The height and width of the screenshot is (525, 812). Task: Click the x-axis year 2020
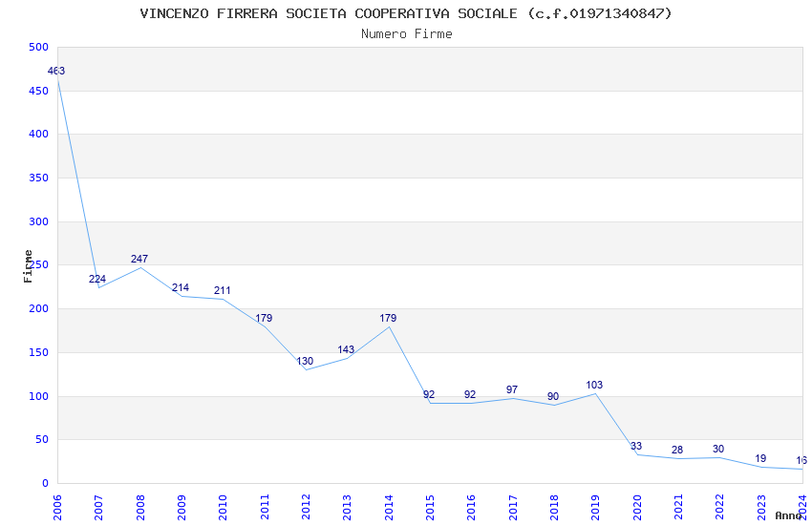pyautogui.click(x=637, y=507)
